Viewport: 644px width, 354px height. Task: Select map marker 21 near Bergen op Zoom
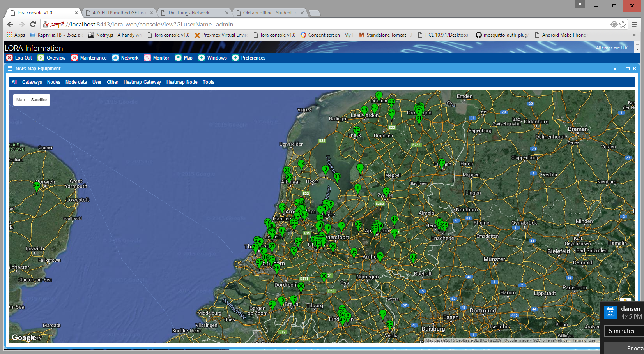point(272,305)
